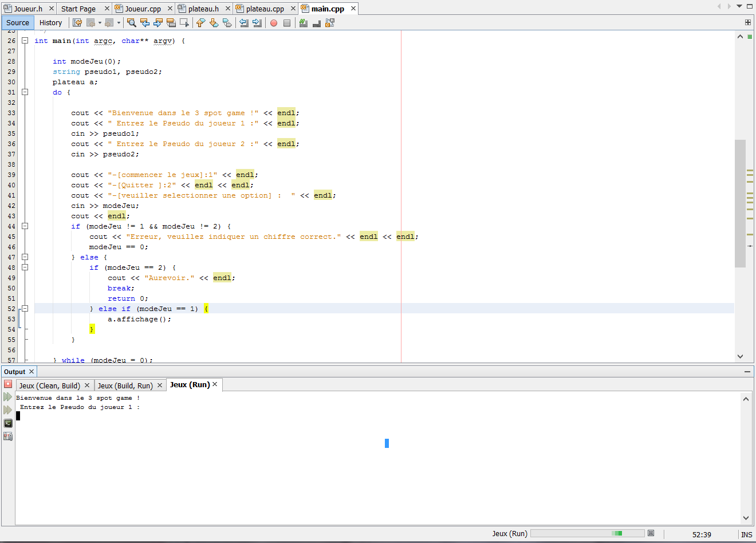This screenshot has height=543, width=756.
Task: Stop the running program in Output
Action: [8, 384]
